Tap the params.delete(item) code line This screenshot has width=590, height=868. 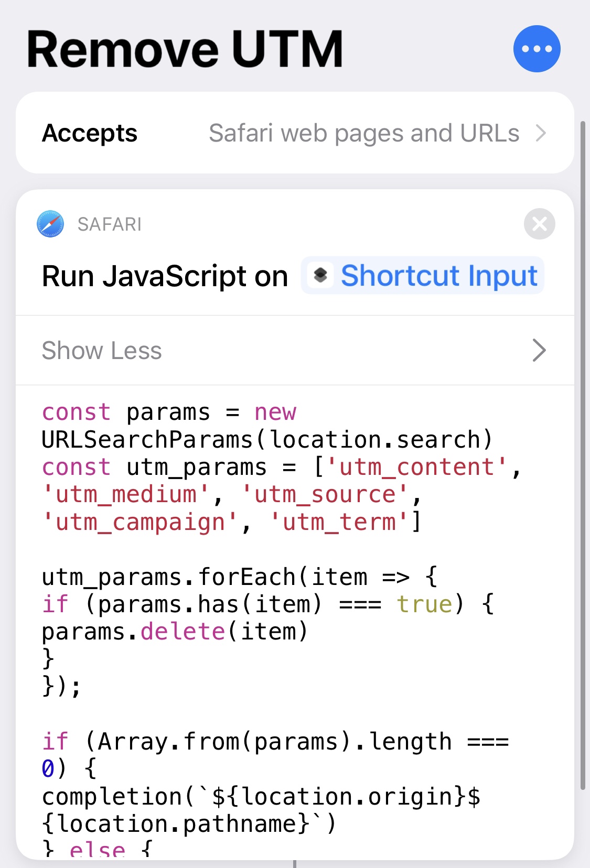pyautogui.click(x=175, y=632)
